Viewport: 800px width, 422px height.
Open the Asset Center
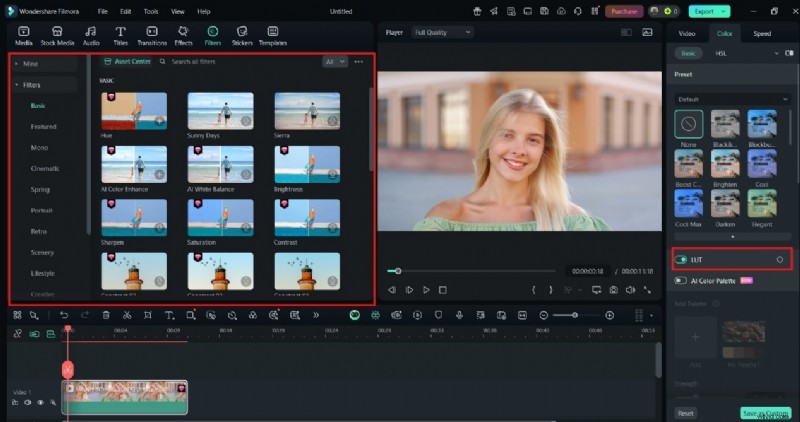point(128,62)
